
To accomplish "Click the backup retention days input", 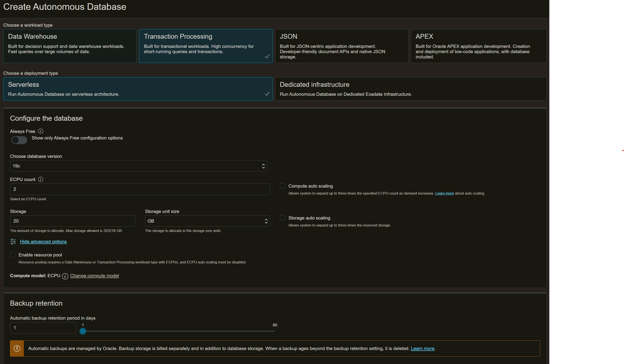I will point(43,327).
